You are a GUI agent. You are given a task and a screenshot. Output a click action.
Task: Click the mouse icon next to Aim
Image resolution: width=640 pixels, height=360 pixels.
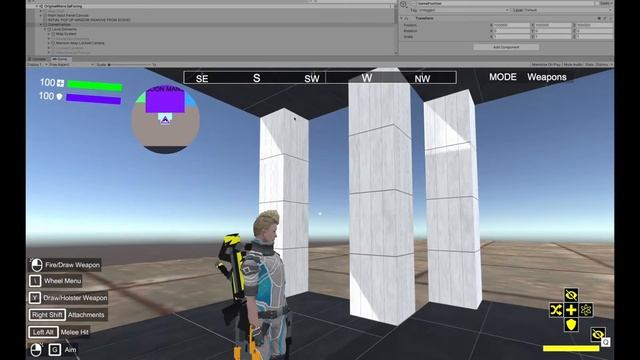(x=36, y=350)
